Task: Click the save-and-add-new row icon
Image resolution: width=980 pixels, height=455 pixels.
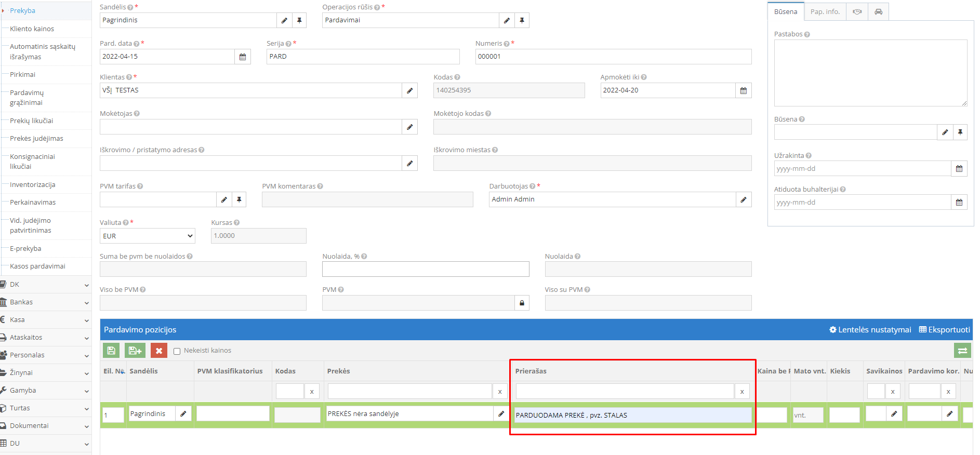Action: pos(135,351)
